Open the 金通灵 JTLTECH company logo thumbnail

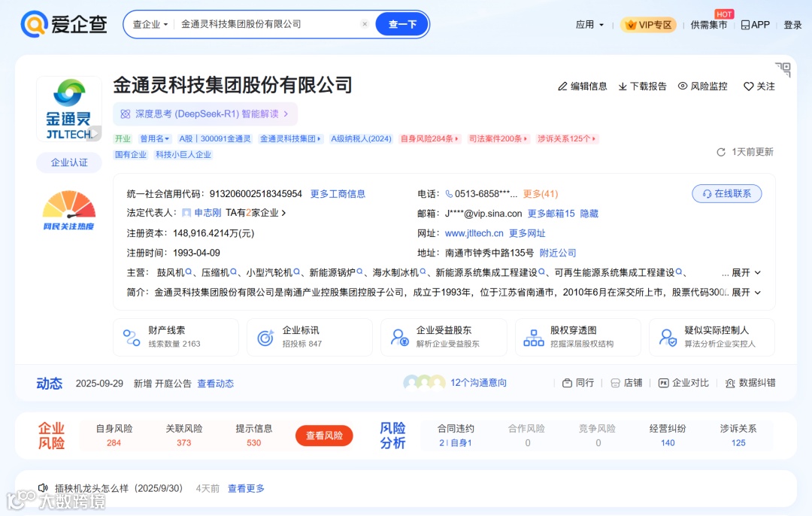click(69, 109)
